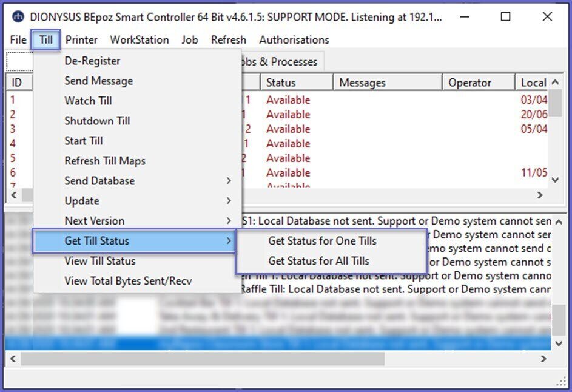The height and width of the screenshot is (392, 572).
Task: Select Watch Till option
Action: click(88, 101)
